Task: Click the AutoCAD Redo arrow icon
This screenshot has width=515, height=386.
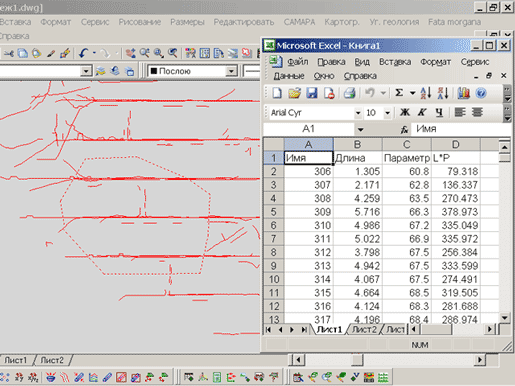Action: pyautogui.click(x=105, y=53)
